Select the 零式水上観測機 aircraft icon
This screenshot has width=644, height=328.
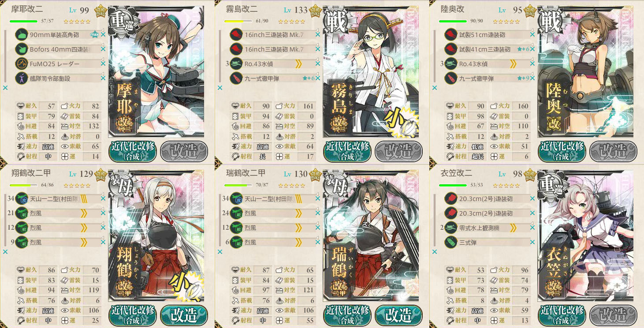450,227
